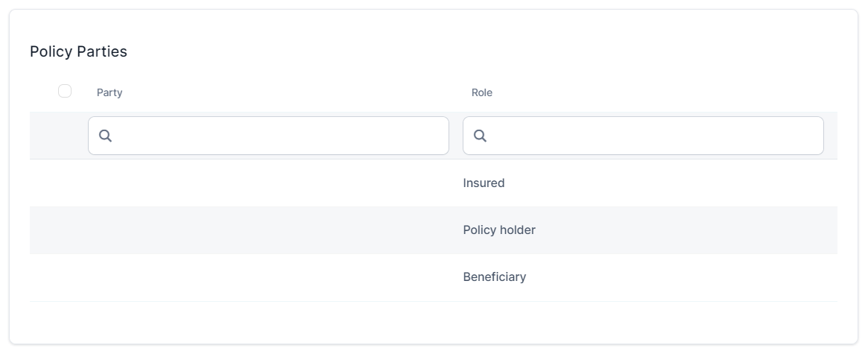Tick the select-all checkbox in the header
This screenshot has height=354, width=868.
[65, 91]
